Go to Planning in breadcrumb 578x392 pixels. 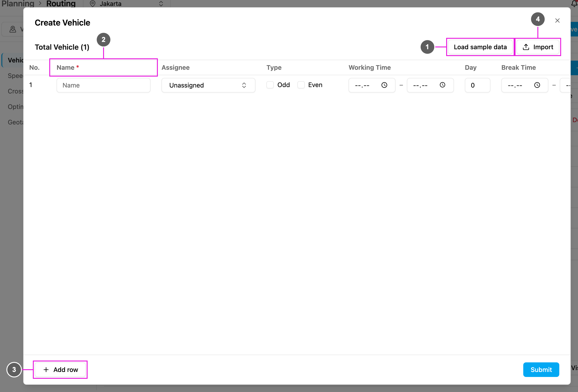pyautogui.click(x=18, y=4)
